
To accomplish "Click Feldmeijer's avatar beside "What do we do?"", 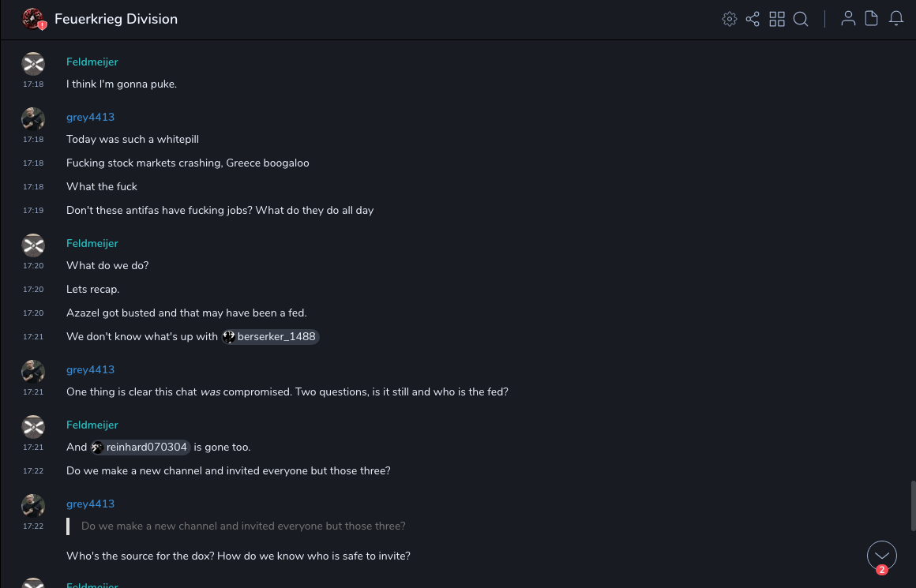I will pos(33,245).
